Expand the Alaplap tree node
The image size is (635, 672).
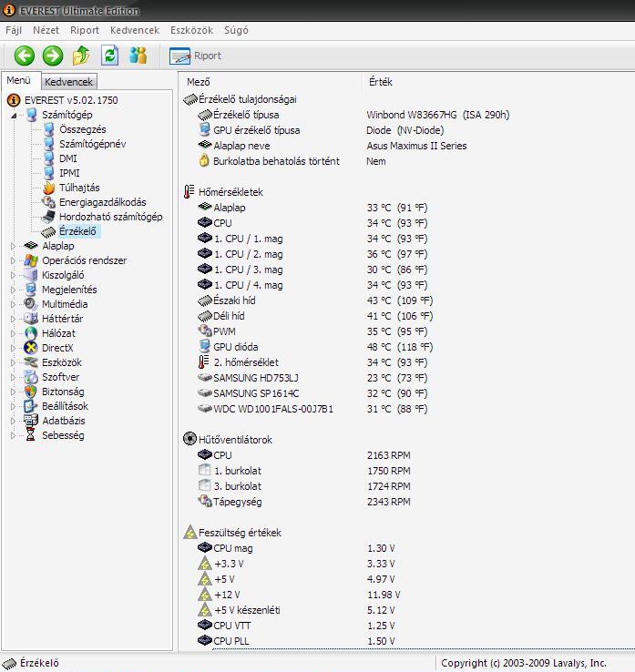coord(13,246)
